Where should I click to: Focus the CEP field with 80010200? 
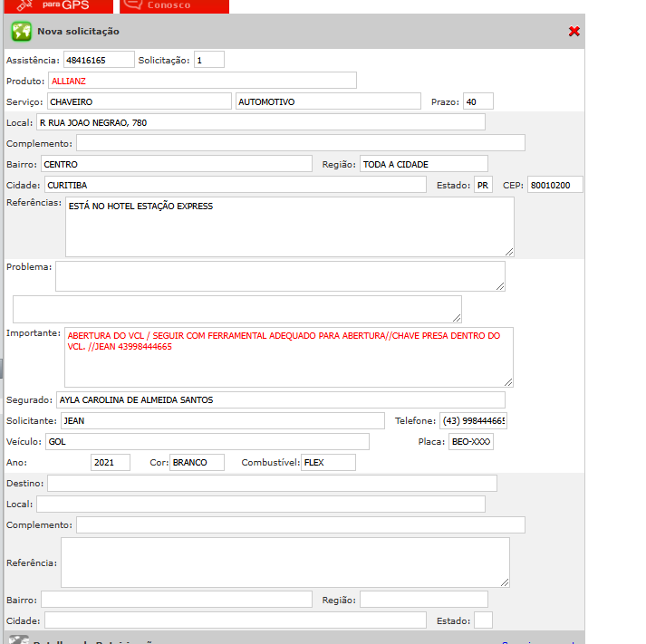pos(554,185)
